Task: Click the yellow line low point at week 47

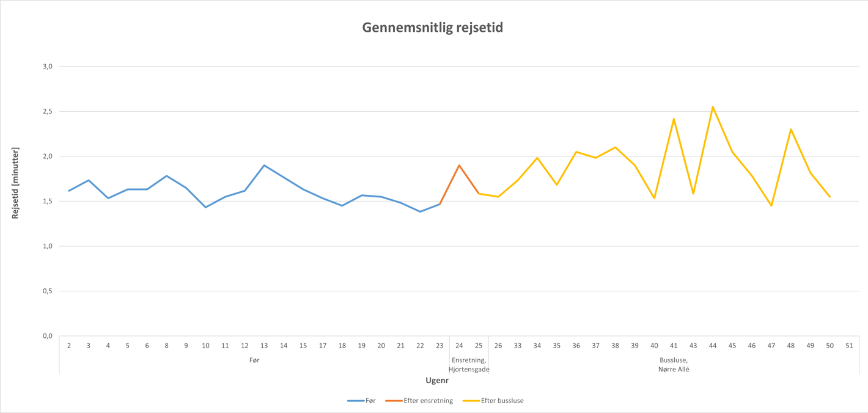Action: point(771,205)
